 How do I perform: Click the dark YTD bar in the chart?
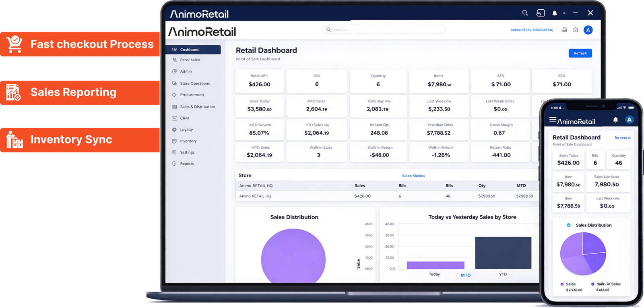[x=503, y=253]
